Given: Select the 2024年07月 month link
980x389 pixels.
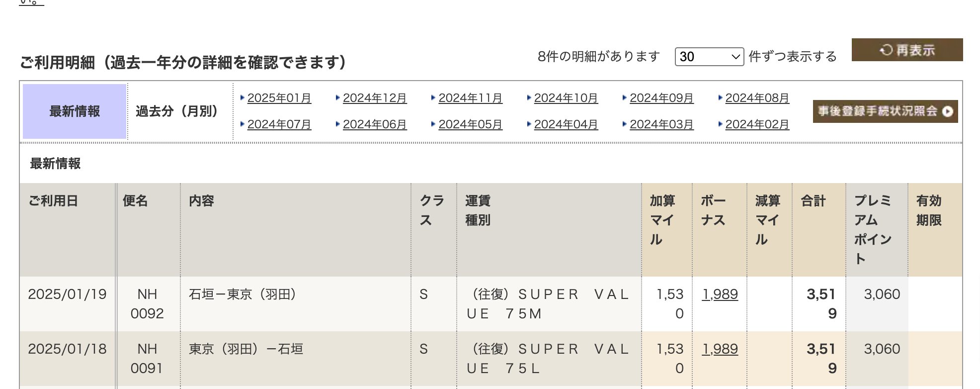Looking at the screenshot, I should point(279,124).
